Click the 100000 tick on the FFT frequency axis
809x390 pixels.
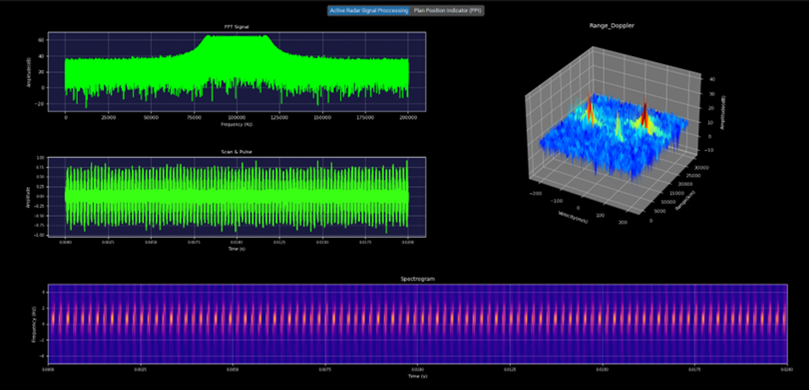click(x=237, y=118)
